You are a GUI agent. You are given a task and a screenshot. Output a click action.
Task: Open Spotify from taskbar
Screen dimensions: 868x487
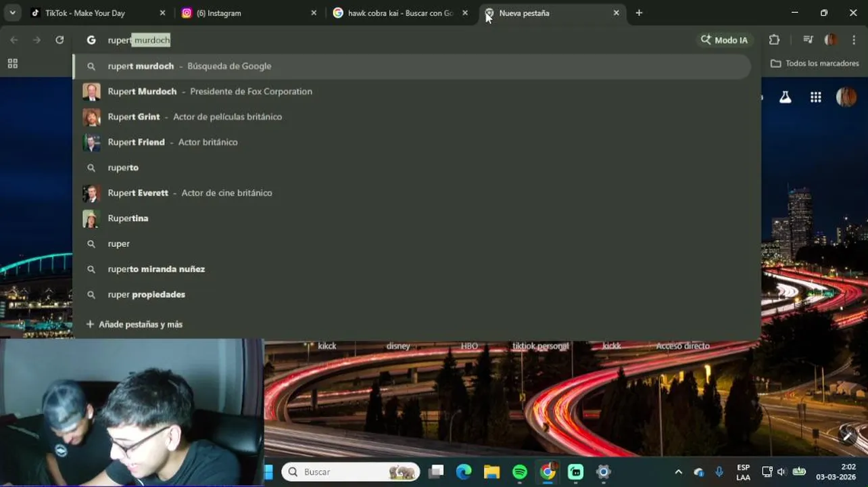tap(520, 471)
